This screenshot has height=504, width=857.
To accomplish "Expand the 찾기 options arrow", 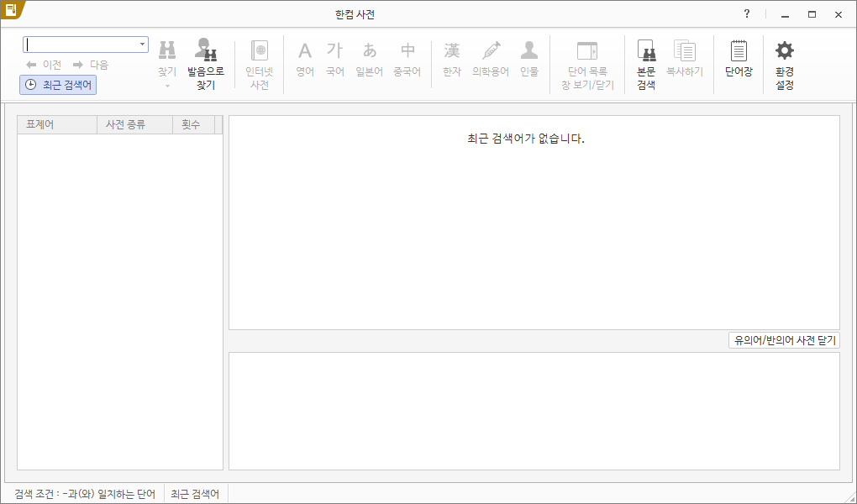I will click(x=167, y=86).
